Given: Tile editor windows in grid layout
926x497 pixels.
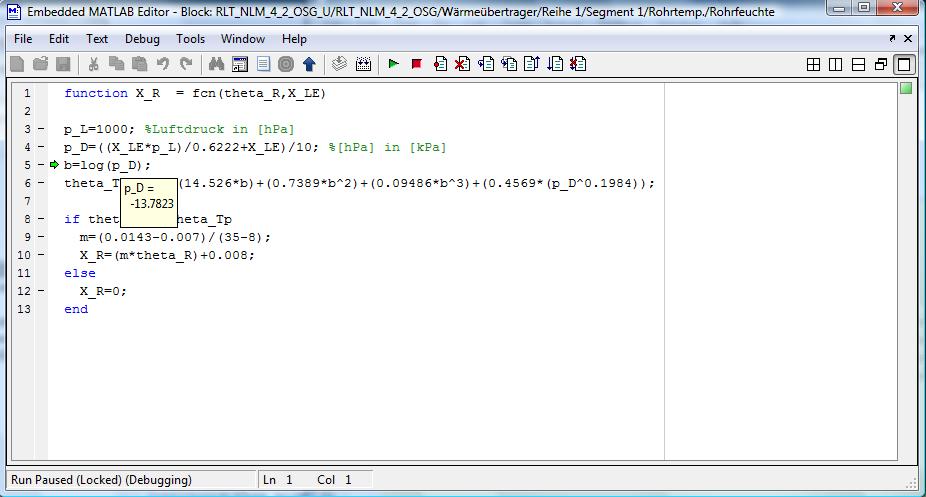Looking at the screenshot, I should pos(813,64).
